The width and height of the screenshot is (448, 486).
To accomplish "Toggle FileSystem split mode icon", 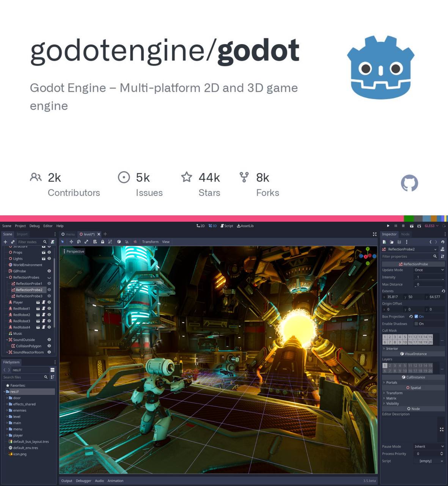I will click(52, 370).
